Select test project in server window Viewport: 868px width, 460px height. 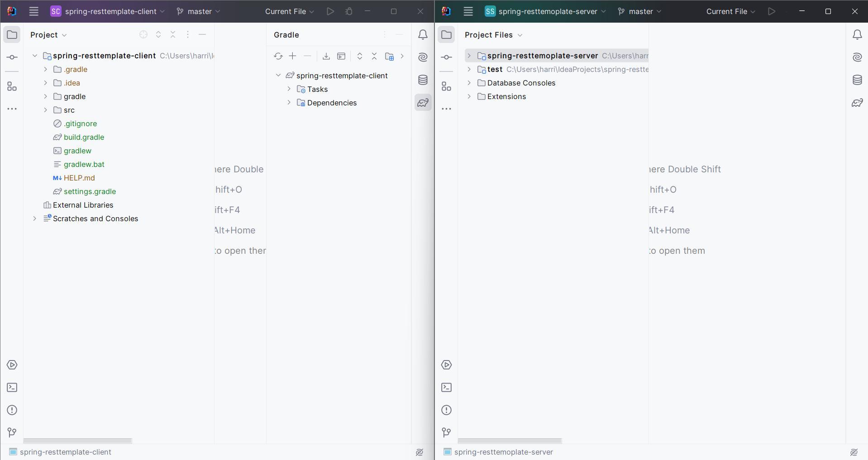pyautogui.click(x=495, y=69)
